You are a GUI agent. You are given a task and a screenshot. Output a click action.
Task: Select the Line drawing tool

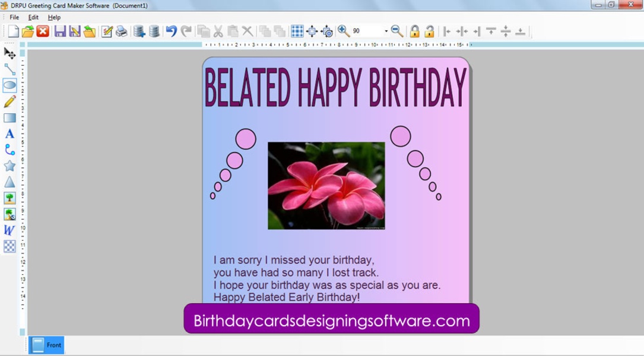(x=9, y=69)
